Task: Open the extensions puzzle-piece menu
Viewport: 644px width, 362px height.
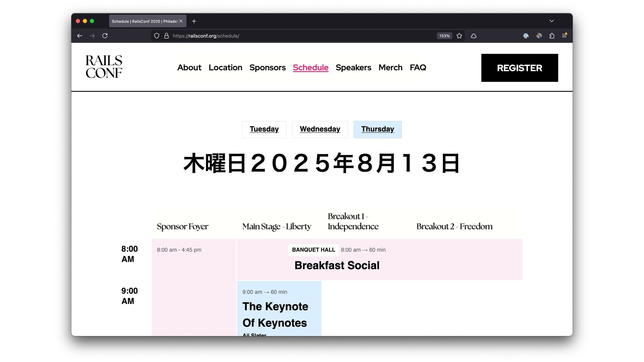Action: [x=552, y=36]
